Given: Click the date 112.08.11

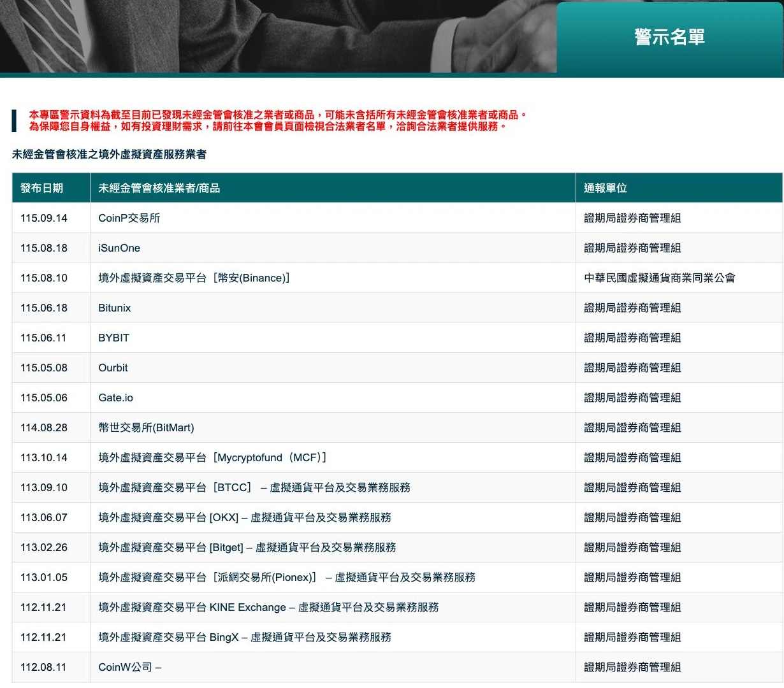Looking at the screenshot, I should pyautogui.click(x=43, y=667).
